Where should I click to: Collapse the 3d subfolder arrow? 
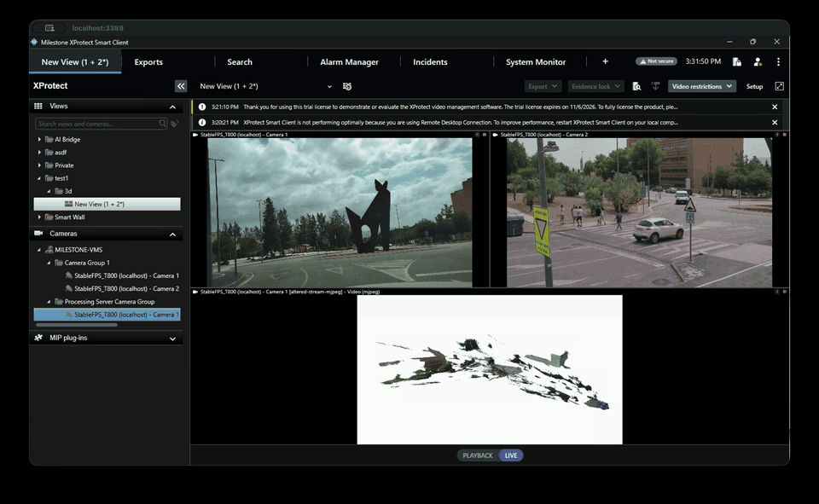coord(49,191)
